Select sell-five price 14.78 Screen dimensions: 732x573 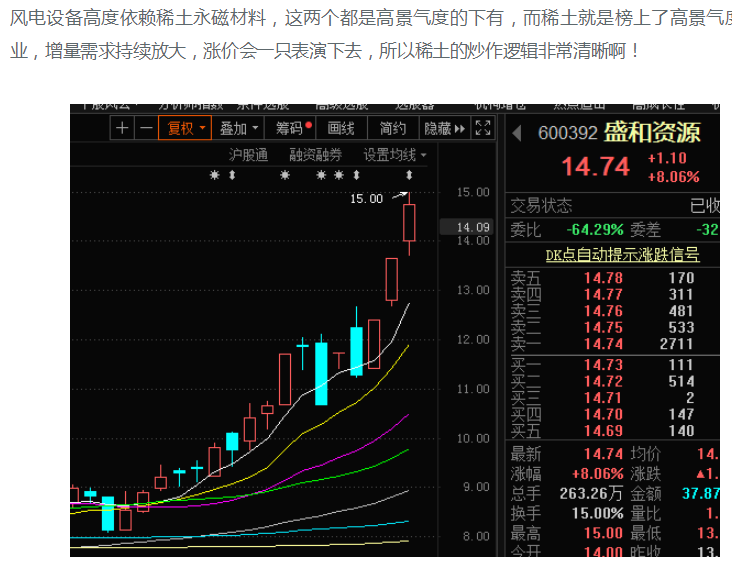(603, 278)
